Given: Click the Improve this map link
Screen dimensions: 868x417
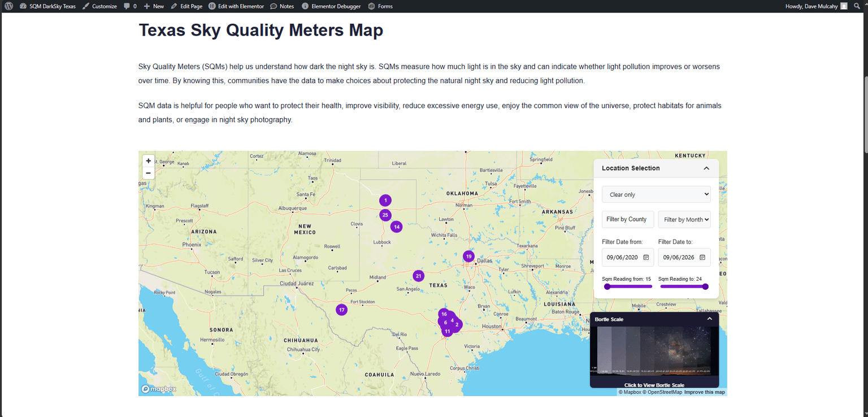Looking at the screenshot, I should point(704,392).
